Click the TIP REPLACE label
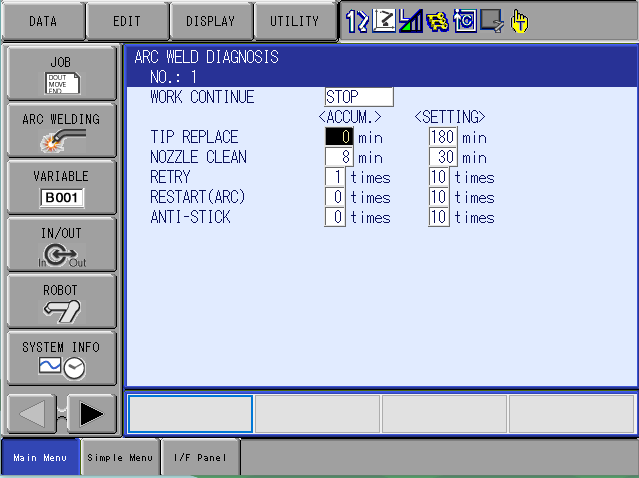The image size is (639, 478). [x=194, y=137]
